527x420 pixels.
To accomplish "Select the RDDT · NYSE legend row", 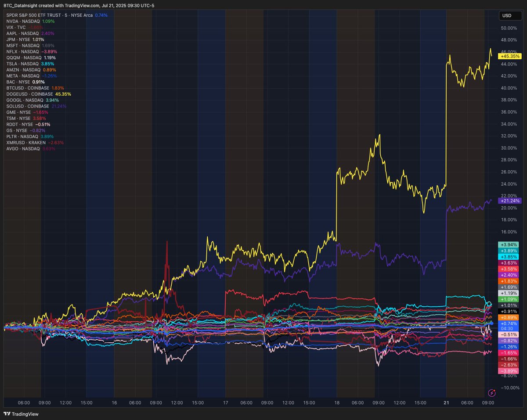I will 28,125.
